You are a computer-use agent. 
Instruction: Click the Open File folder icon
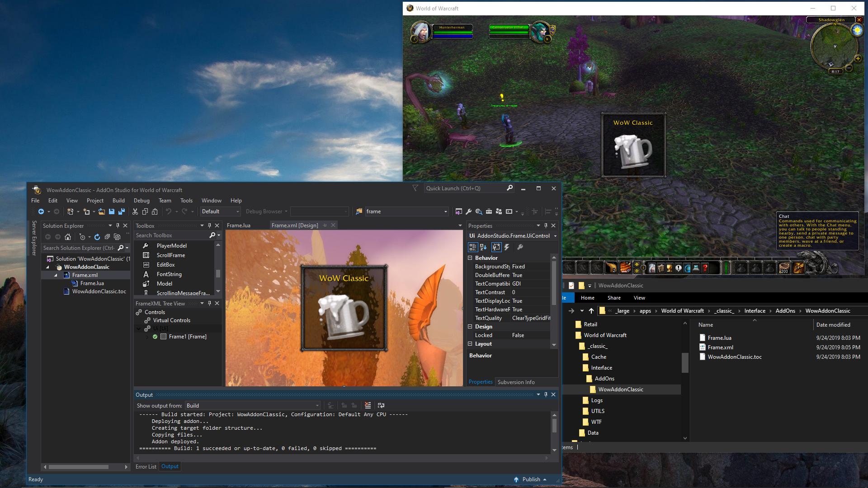pos(102,211)
